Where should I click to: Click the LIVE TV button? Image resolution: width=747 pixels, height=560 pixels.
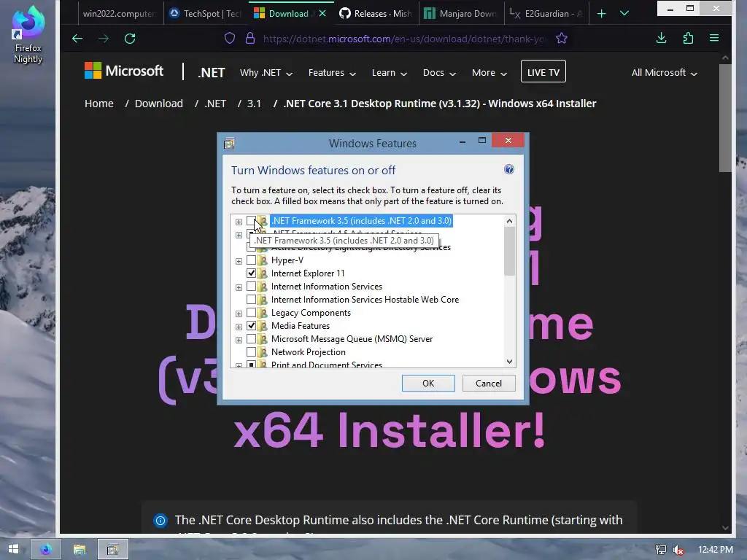point(543,71)
